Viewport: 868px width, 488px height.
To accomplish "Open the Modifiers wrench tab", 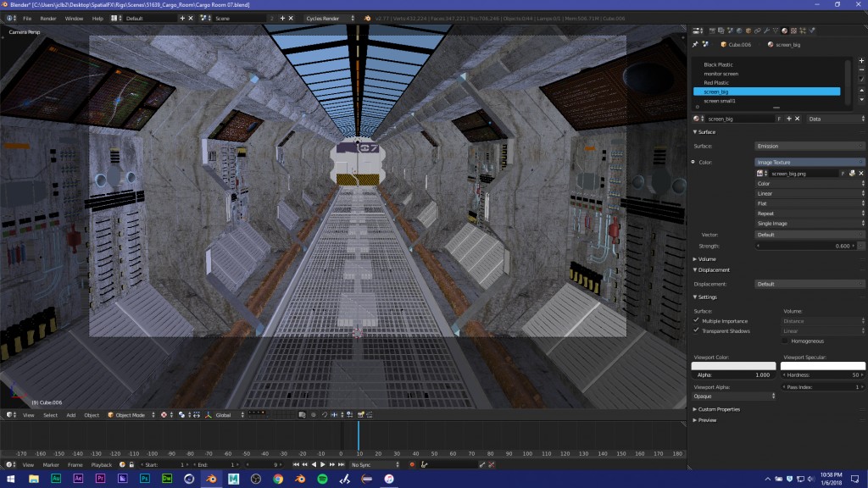I will 767,31.
